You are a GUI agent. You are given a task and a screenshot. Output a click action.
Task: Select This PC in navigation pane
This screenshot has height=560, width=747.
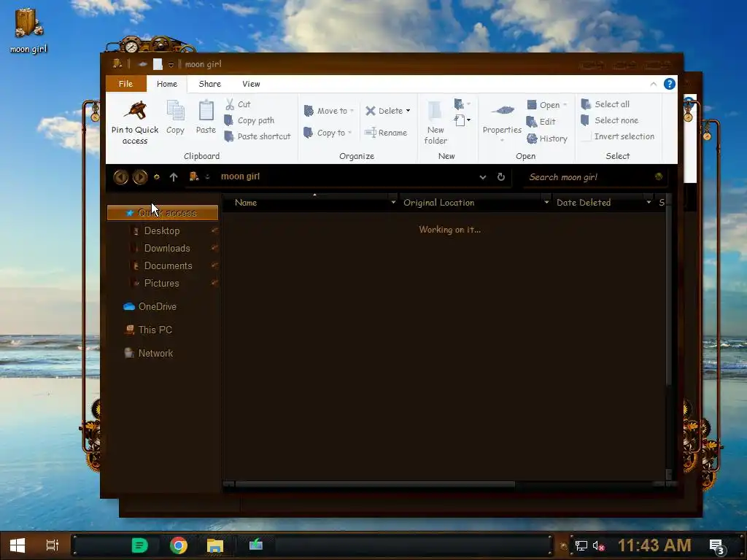point(148,330)
